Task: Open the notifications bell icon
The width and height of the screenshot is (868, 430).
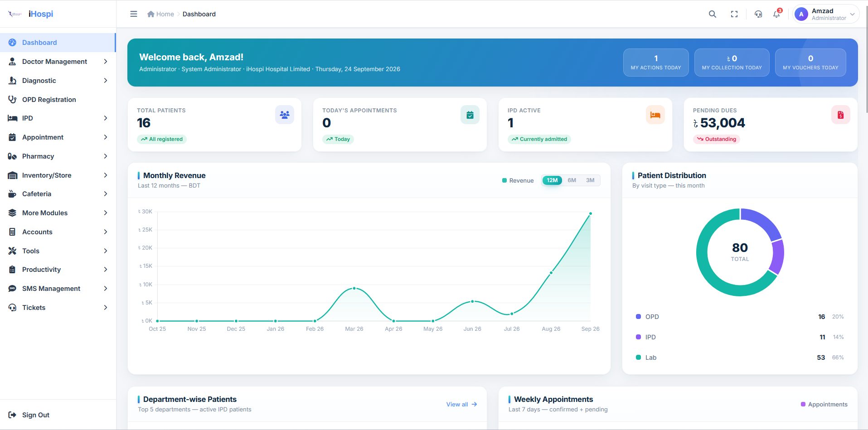Action: [777, 14]
